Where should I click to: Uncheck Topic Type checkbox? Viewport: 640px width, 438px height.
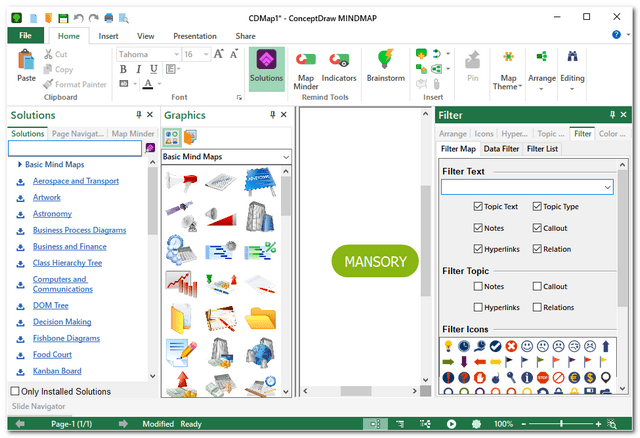537,206
